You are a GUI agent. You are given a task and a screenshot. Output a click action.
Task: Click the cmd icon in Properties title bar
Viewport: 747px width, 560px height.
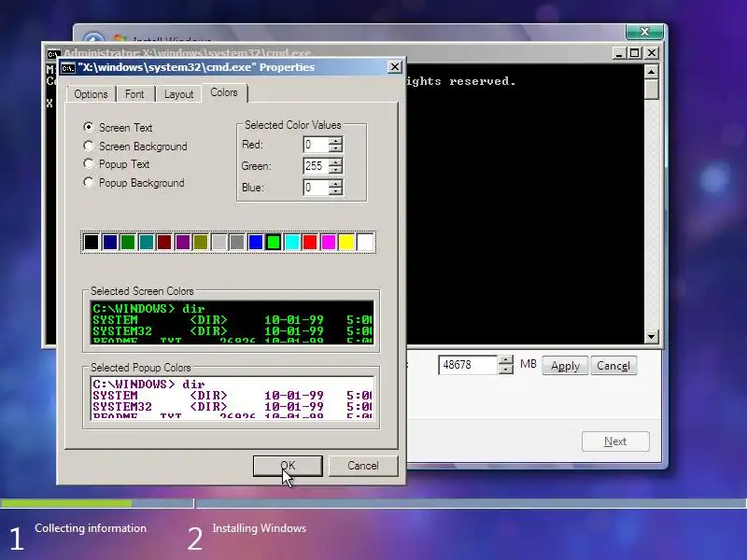click(67, 67)
